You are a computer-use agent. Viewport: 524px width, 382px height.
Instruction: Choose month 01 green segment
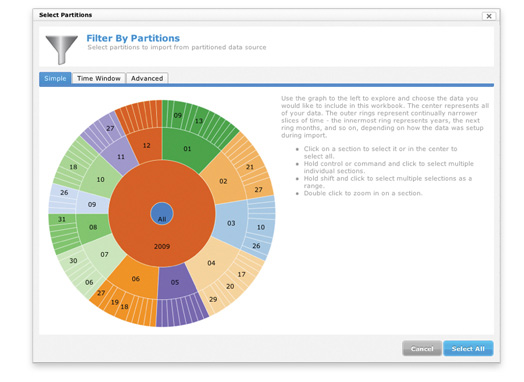point(187,148)
